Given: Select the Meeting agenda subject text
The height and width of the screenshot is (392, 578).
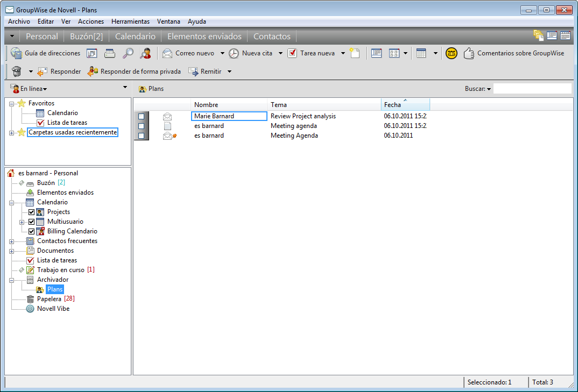Looking at the screenshot, I should [x=294, y=126].
